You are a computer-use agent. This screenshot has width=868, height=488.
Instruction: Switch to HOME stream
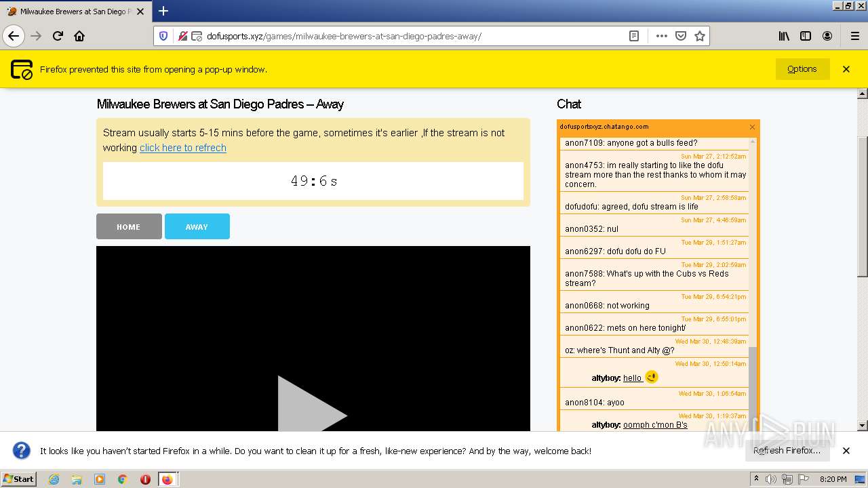[129, 226]
